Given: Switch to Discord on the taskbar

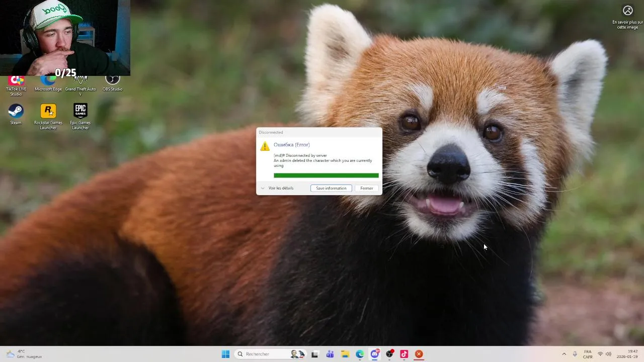Looking at the screenshot, I should tap(375, 354).
